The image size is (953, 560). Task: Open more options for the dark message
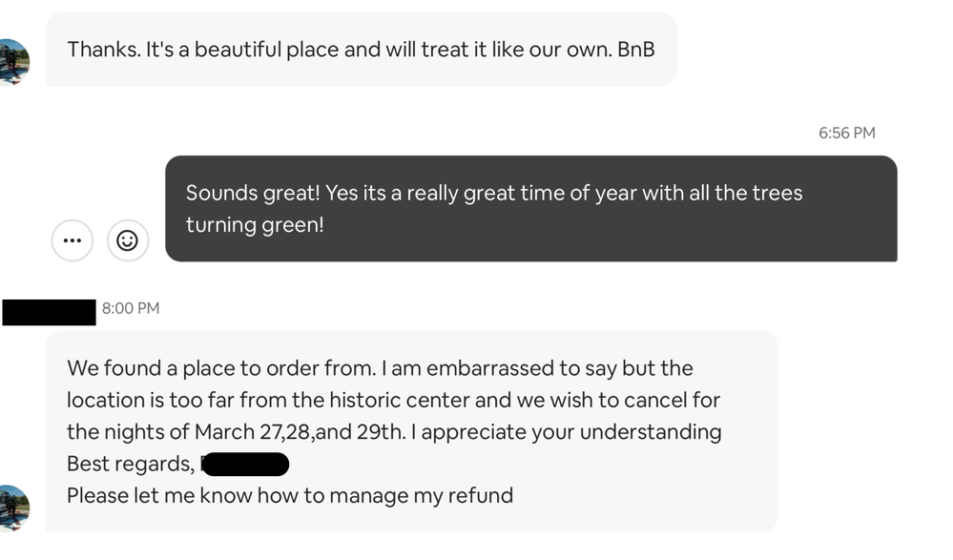coord(72,240)
